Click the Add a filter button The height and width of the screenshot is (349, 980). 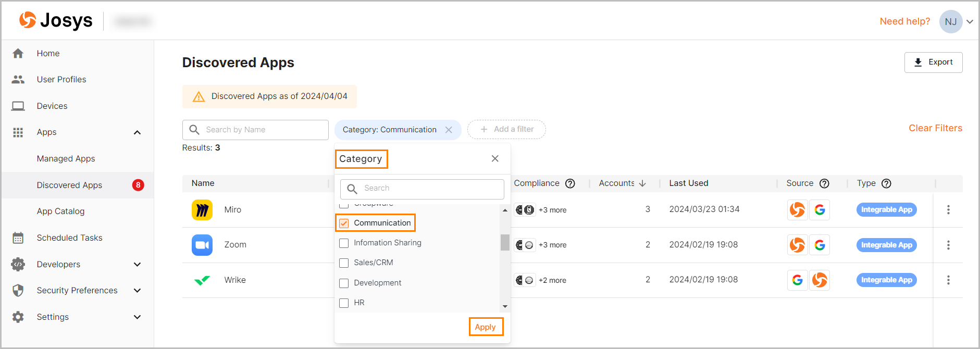[506, 129]
